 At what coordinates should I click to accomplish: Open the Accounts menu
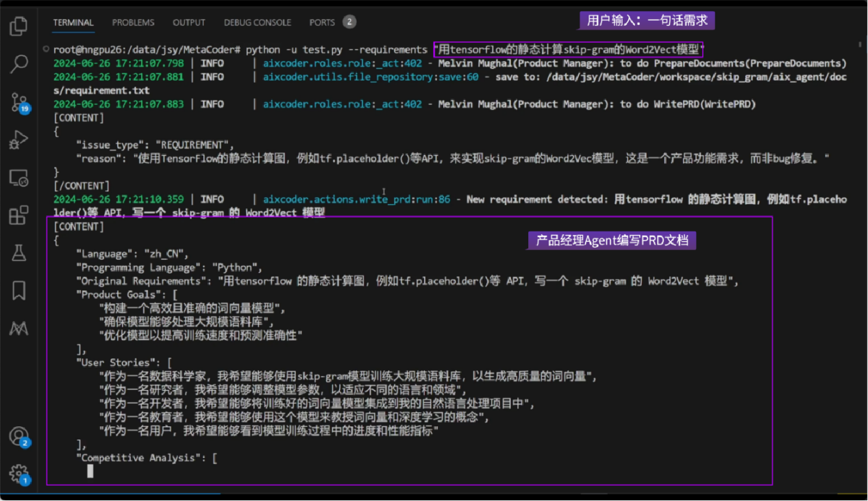[x=18, y=436]
